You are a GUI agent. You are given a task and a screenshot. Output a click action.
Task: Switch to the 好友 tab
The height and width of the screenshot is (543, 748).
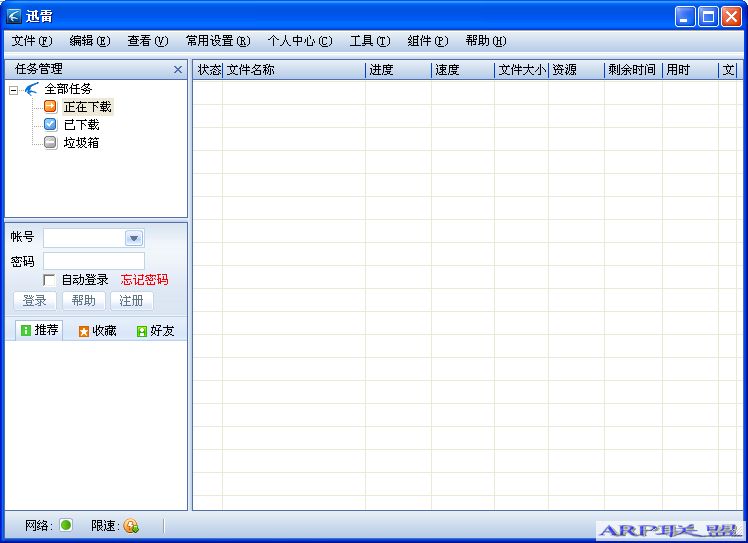click(156, 331)
